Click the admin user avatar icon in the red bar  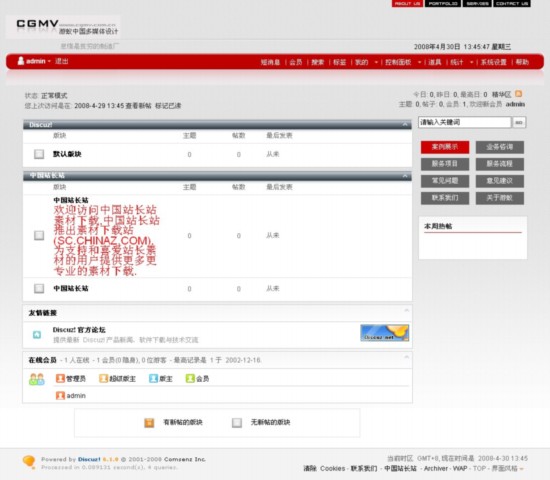pyautogui.click(x=21, y=61)
